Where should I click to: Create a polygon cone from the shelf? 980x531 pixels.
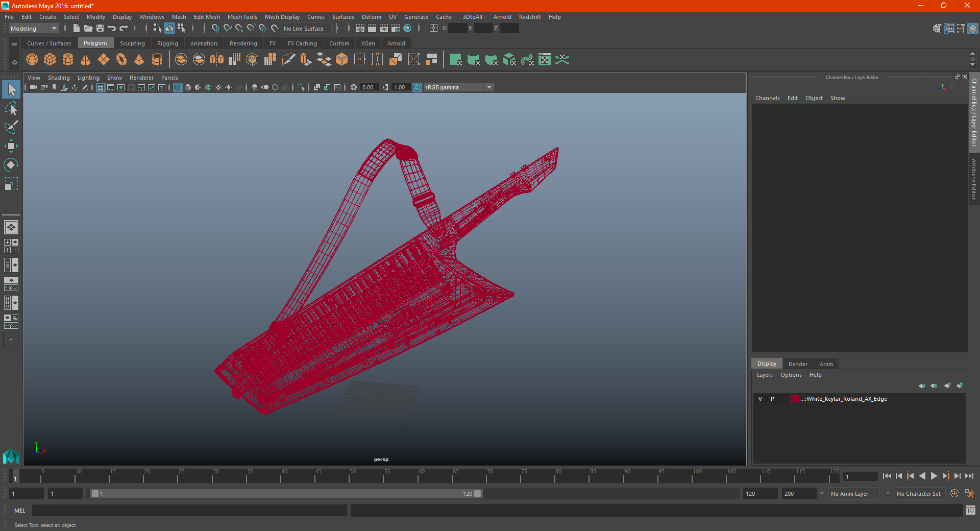tap(86, 60)
